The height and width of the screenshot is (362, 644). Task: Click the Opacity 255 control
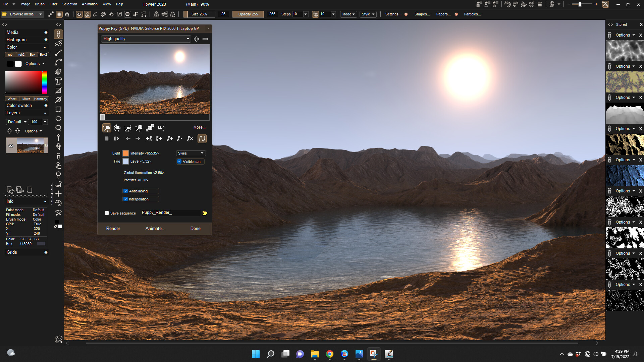click(x=248, y=14)
